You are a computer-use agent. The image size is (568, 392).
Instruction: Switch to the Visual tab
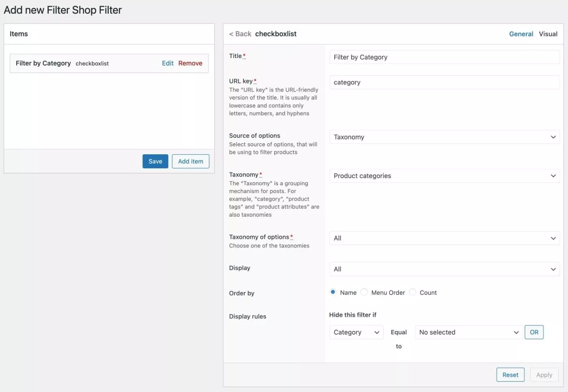point(548,34)
